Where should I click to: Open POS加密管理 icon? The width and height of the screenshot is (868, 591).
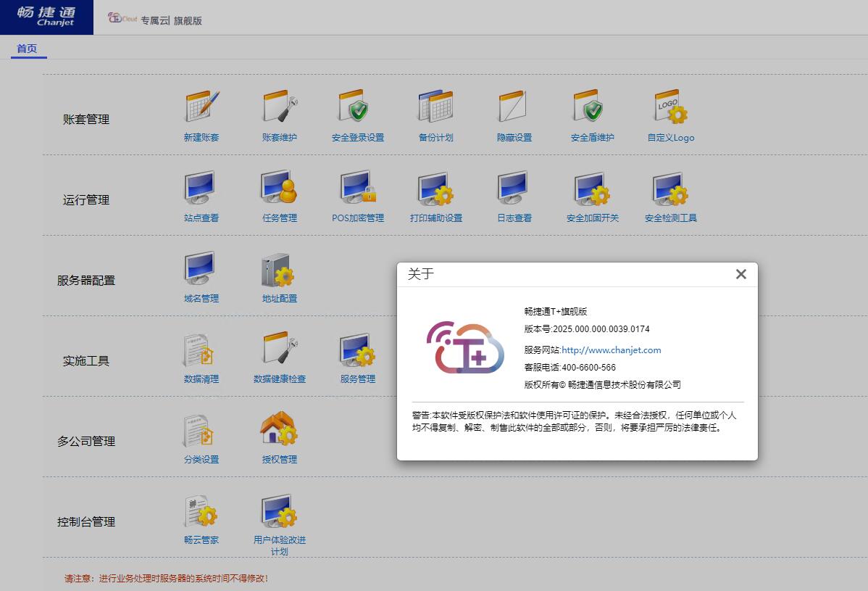358,187
